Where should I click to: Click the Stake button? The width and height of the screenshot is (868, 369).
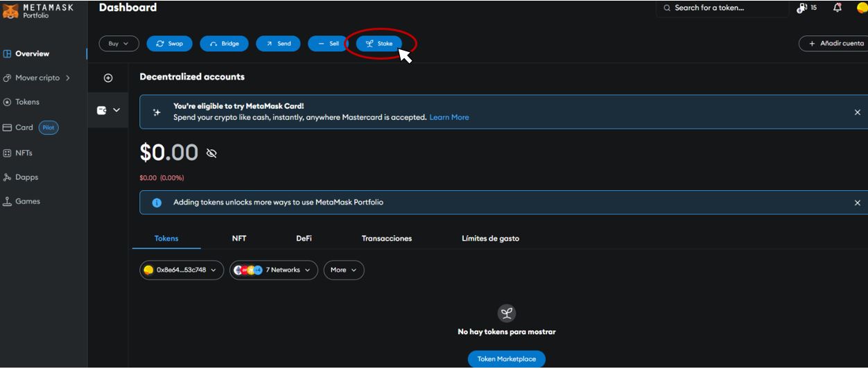pos(379,44)
